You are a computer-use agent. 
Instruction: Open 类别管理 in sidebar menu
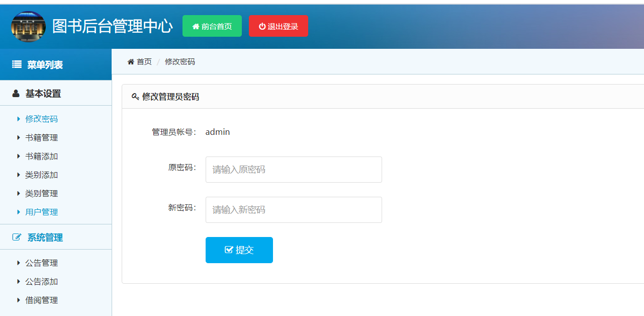pyautogui.click(x=42, y=194)
